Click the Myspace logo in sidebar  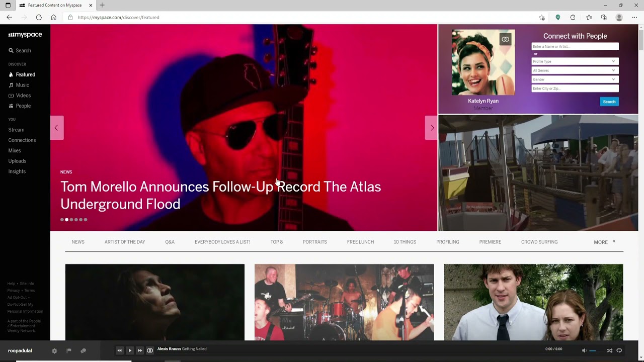(25, 35)
